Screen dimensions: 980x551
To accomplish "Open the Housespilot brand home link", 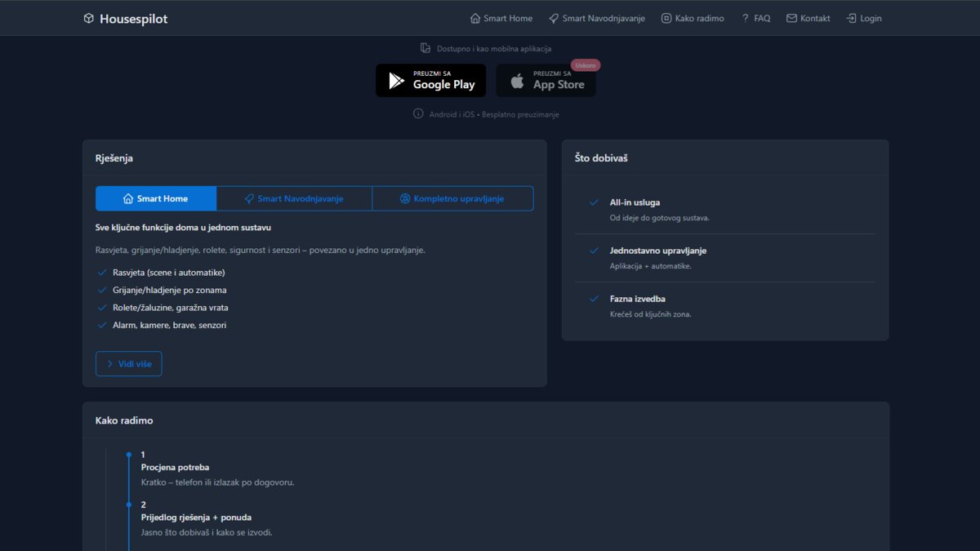I will coord(126,18).
